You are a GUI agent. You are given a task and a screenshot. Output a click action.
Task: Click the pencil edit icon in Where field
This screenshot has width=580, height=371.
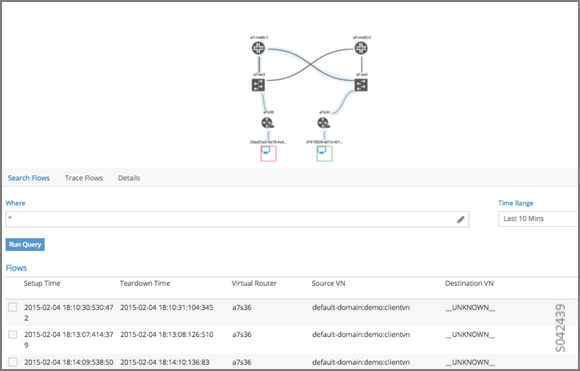pyautogui.click(x=461, y=219)
